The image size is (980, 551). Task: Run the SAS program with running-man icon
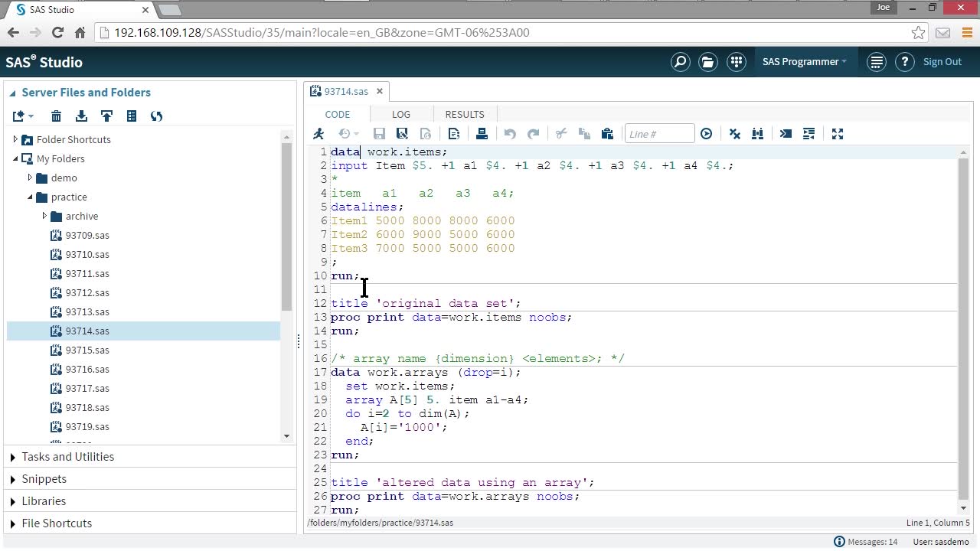(318, 134)
